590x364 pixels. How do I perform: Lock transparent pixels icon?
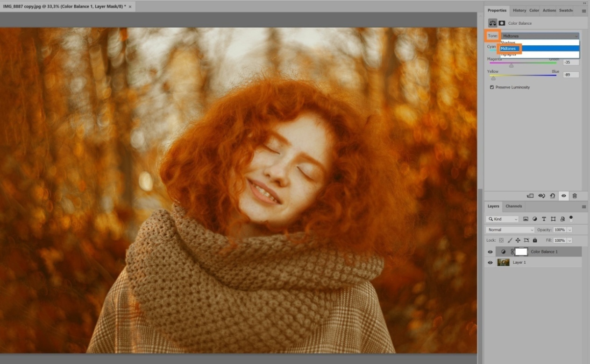click(501, 240)
